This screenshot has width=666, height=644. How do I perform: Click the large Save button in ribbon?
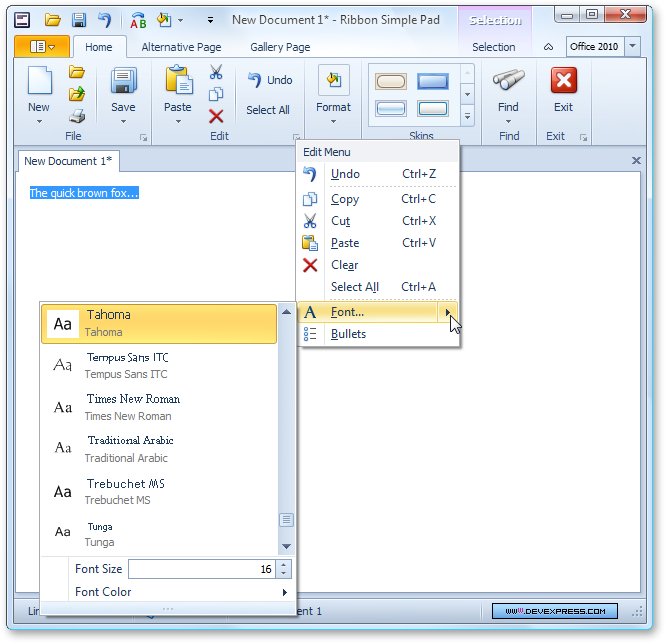pyautogui.click(x=123, y=88)
